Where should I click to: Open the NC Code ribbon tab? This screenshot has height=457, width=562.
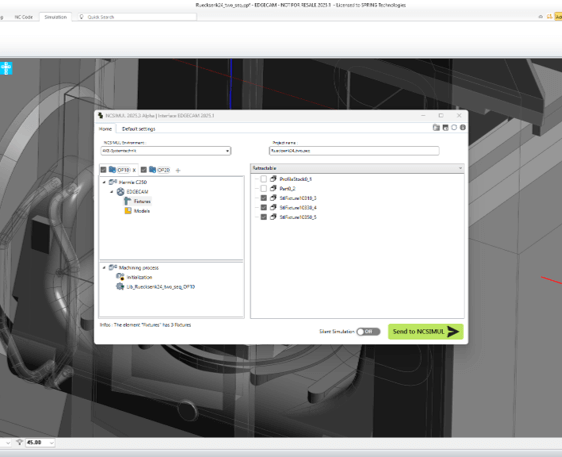[24, 17]
